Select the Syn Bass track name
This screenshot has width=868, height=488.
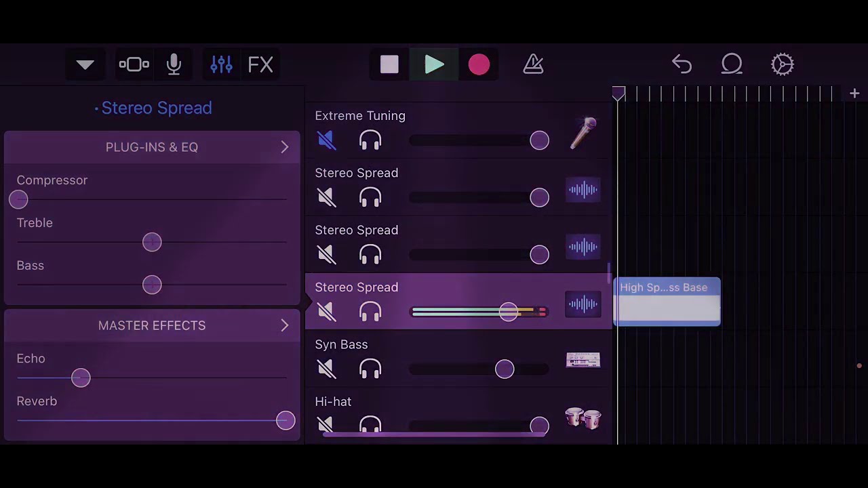coord(341,344)
